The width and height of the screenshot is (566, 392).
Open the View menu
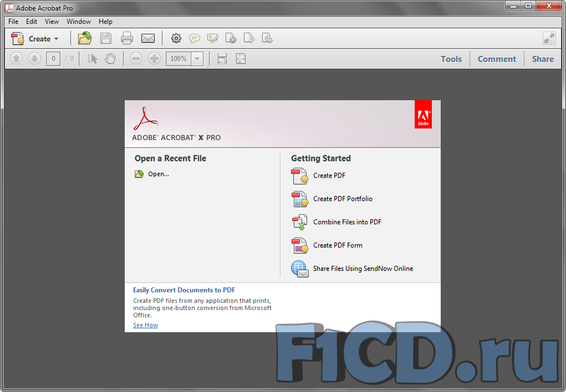pos(52,22)
